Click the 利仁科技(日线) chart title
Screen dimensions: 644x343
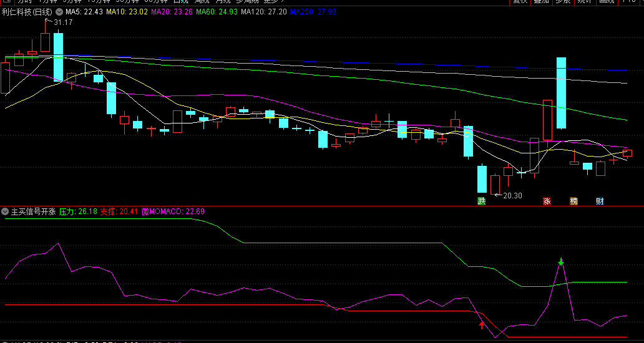click(28, 12)
